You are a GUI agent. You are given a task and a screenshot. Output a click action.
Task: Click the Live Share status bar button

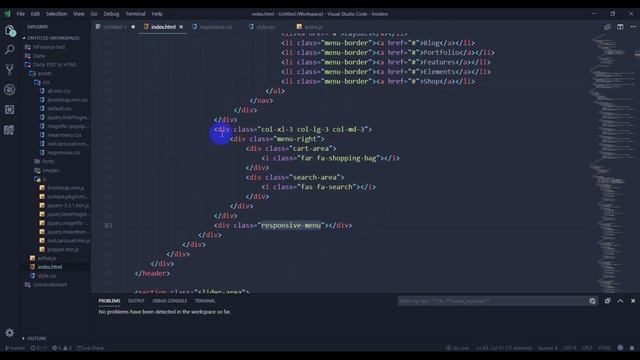90,348
